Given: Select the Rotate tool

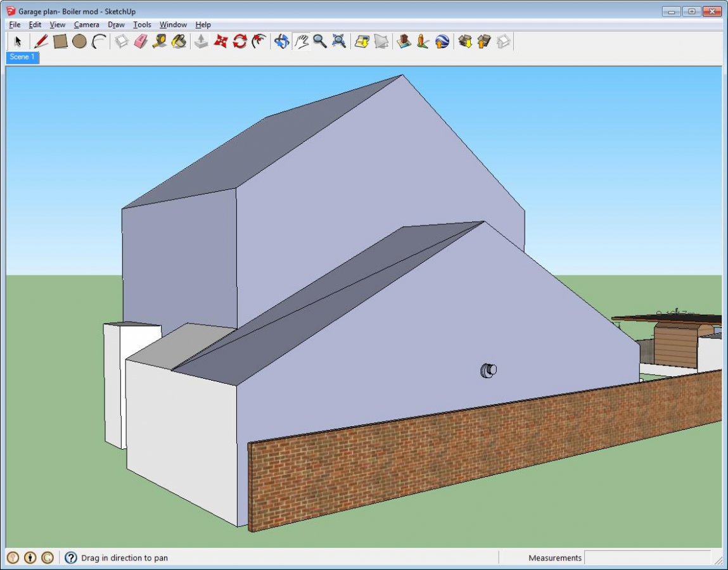Looking at the screenshot, I should pyautogui.click(x=239, y=42).
